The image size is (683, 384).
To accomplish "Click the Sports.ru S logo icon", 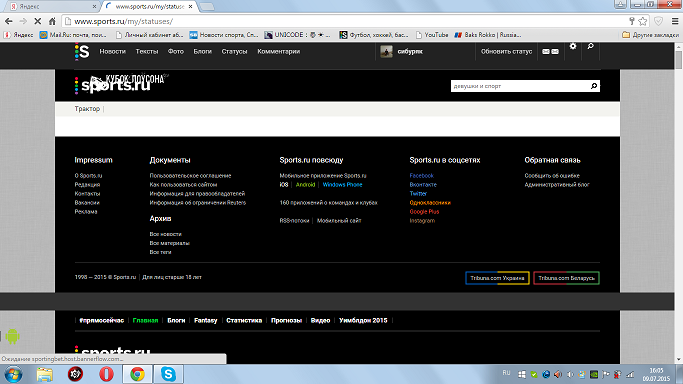I will coord(82,51).
